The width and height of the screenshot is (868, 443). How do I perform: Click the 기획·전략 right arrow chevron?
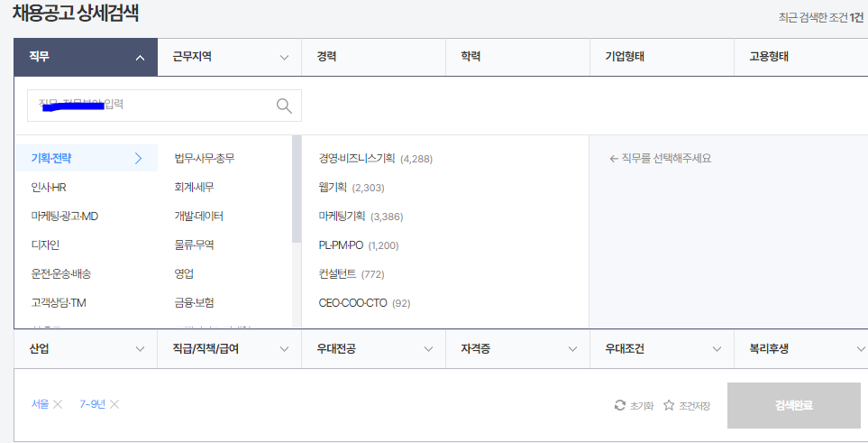pos(139,159)
